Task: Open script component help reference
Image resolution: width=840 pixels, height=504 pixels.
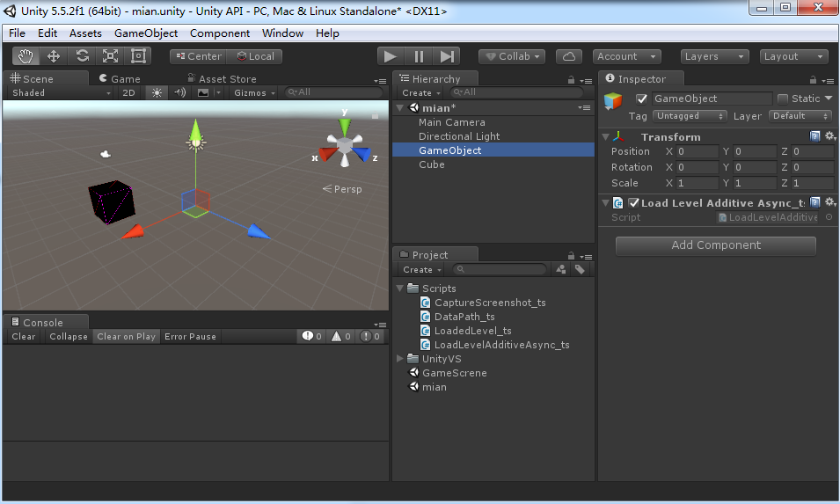Action: (x=814, y=202)
